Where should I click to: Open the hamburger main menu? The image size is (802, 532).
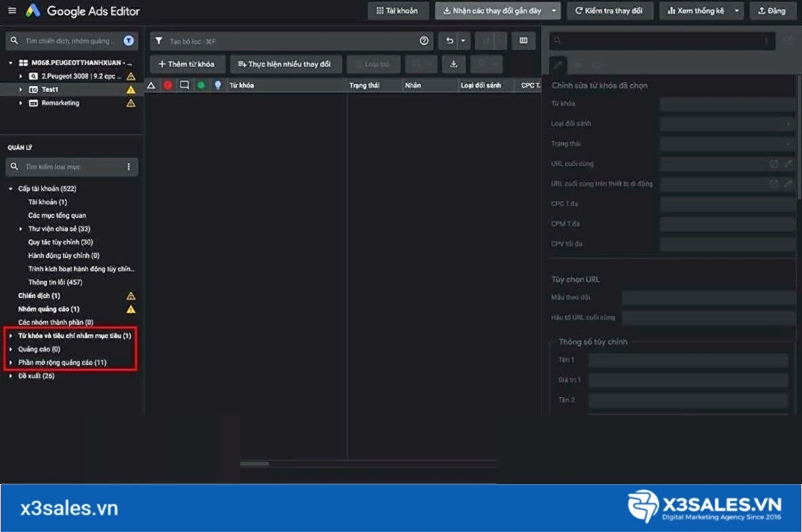12,10
